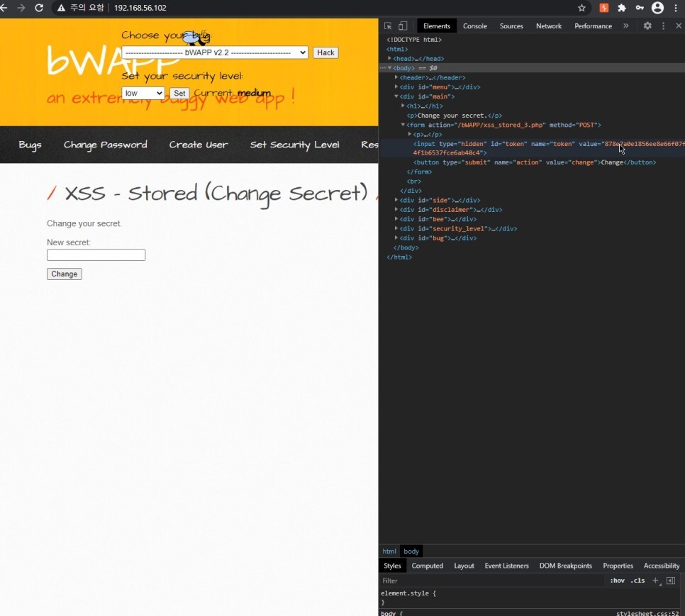Expand the div id security_level node

396,228
